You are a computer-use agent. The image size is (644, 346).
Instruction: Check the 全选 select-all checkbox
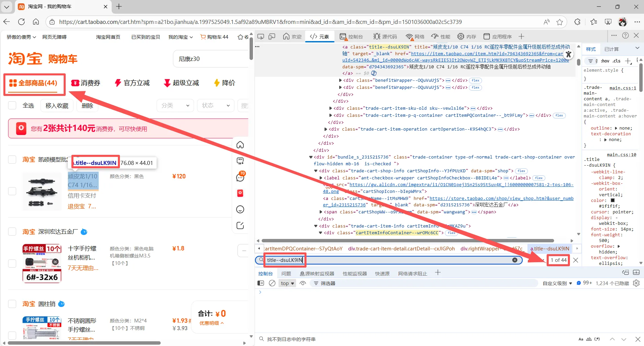coord(12,105)
